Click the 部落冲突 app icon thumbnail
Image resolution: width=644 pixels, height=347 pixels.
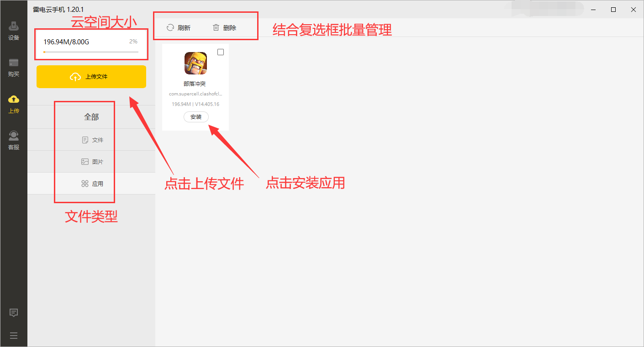[195, 63]
